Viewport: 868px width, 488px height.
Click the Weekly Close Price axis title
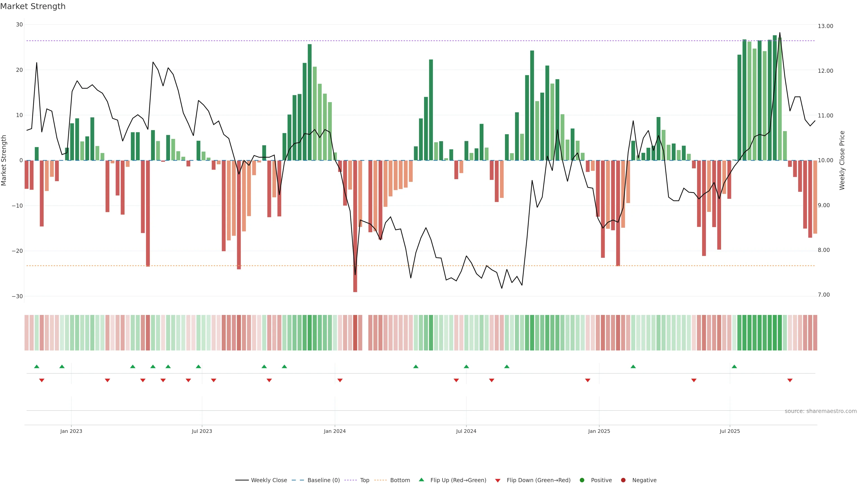(842, 160)
